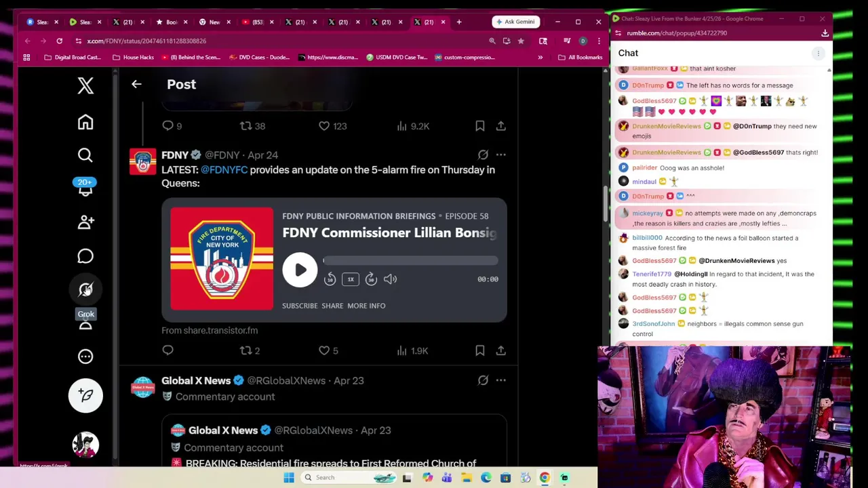
Task: Open the share.transistor.fm source link
Action: coord(210,330)
